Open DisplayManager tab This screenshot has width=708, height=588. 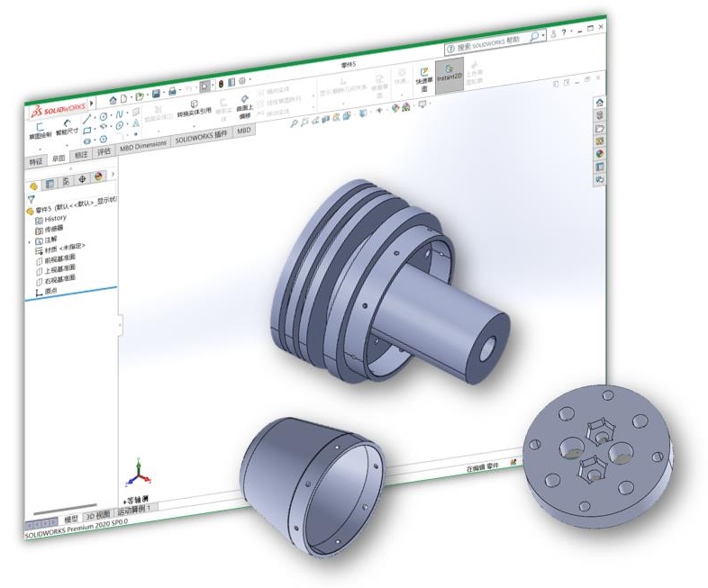click(98, 176)
